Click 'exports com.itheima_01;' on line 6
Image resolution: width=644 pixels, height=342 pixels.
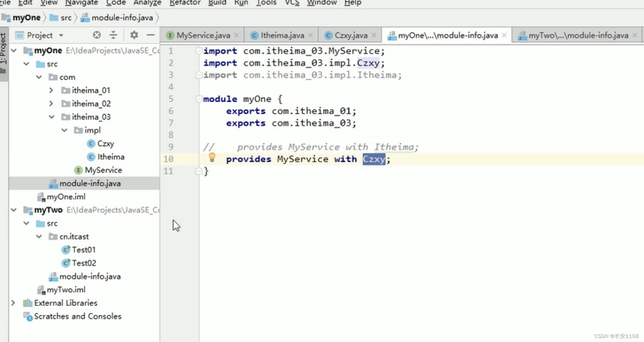pos(291,111)
